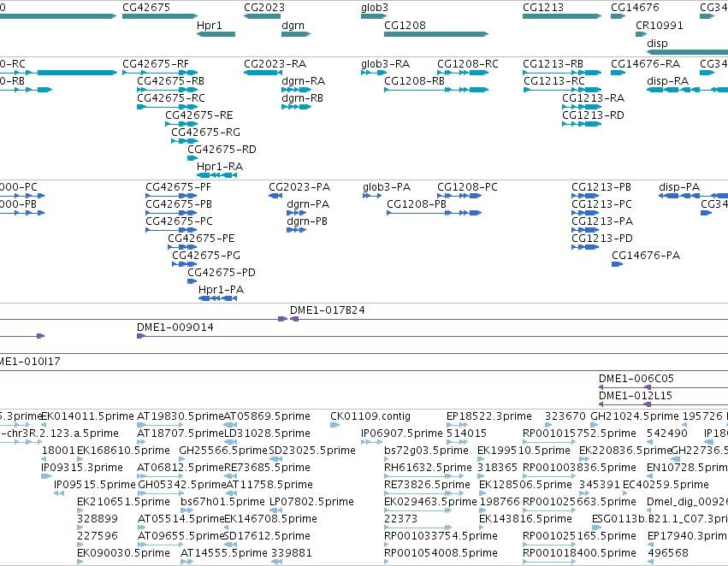Select protein CG42675-PF
The width and height of the screenshot is (728, 566).
point(171,196)
